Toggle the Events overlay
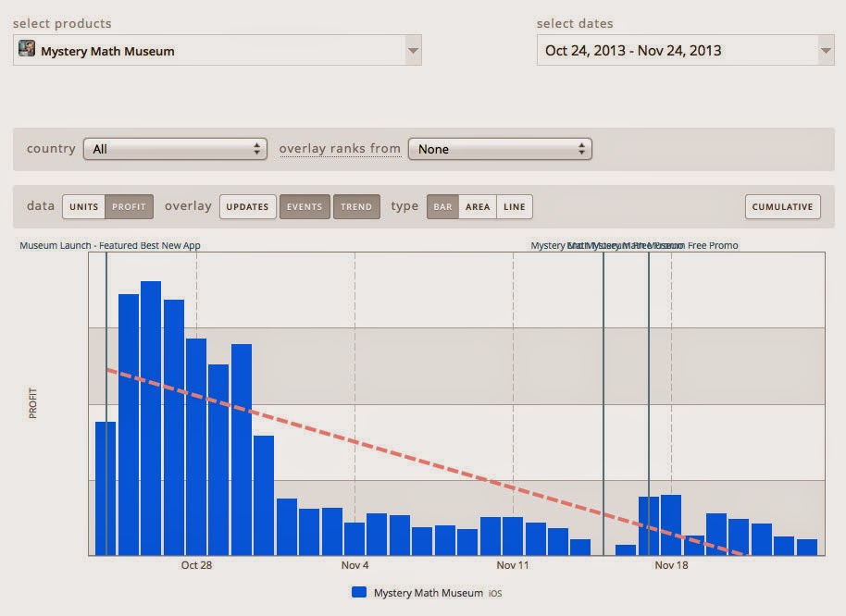Image resolution: width=846 pixels, height=616 pixels. 305,207
